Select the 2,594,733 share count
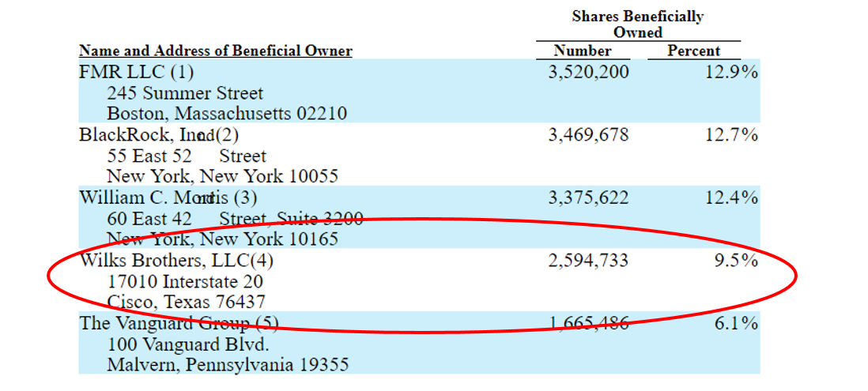Viewport: 868px width, 391px height. 588,261
